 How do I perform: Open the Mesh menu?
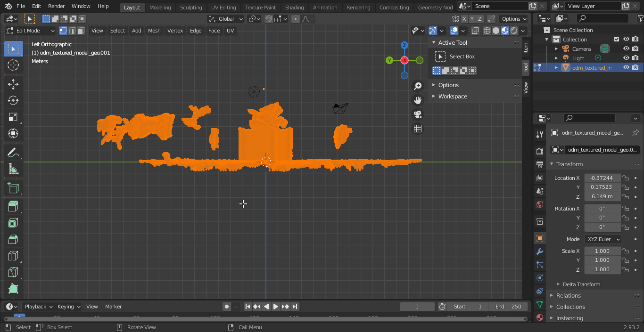tap(154, 31)
